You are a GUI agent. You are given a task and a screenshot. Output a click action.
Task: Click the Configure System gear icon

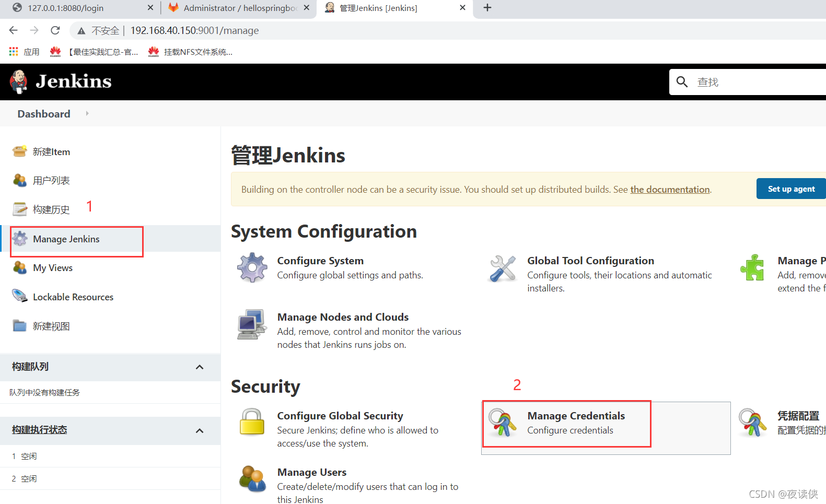252,267
